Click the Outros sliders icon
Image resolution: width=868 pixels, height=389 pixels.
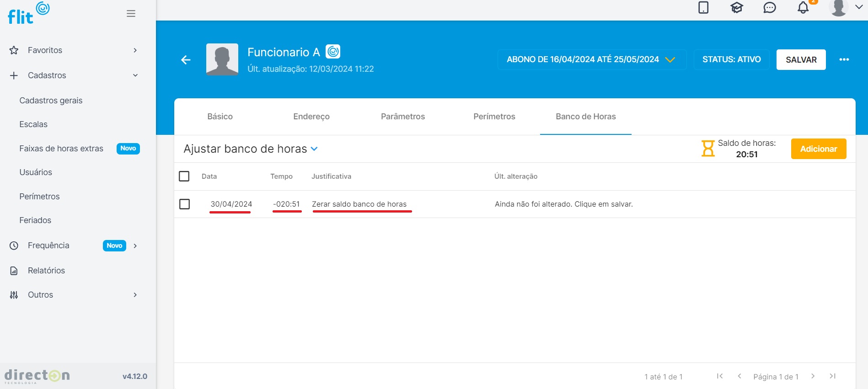tap(14, 295)
